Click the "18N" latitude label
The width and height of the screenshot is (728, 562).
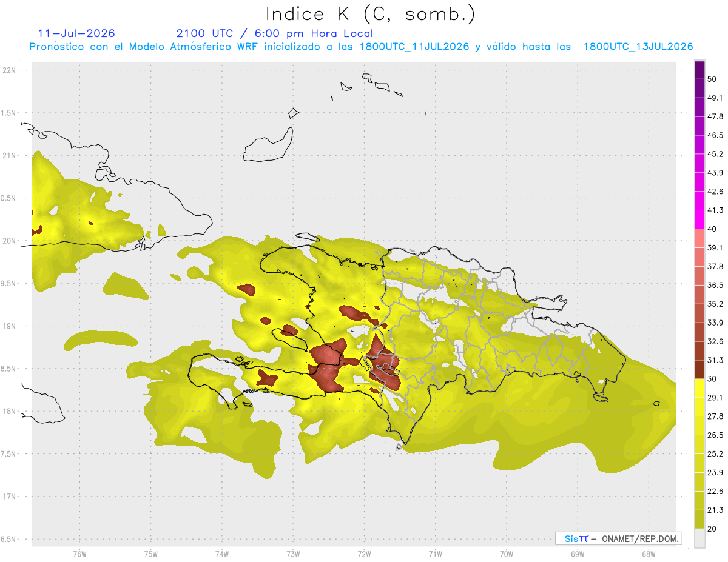pyautogui.click(x=9, y=412)
